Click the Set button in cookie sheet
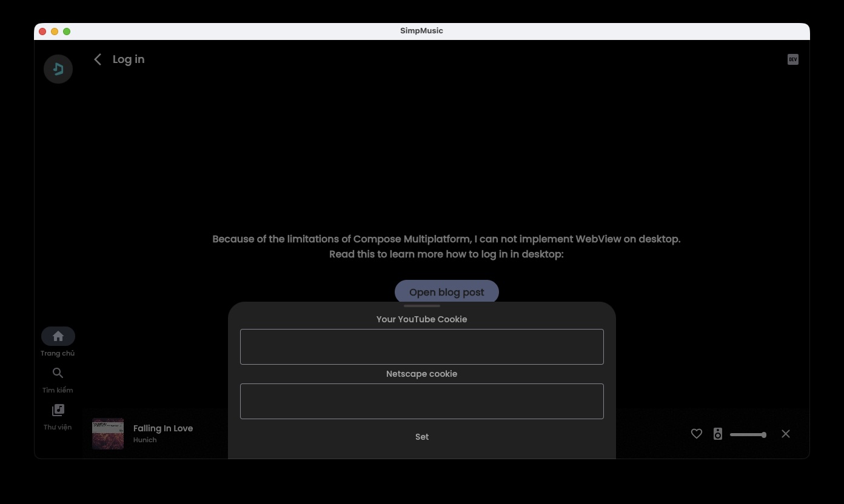Viewport: 844px width, 504px height. pyautogui.click(x=422, y=437)
